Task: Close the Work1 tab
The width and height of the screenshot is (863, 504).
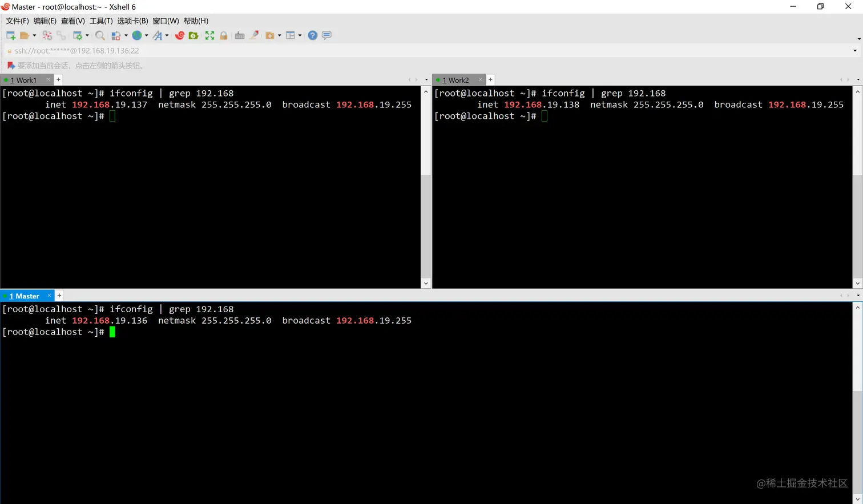Action: tap(48, 79)
